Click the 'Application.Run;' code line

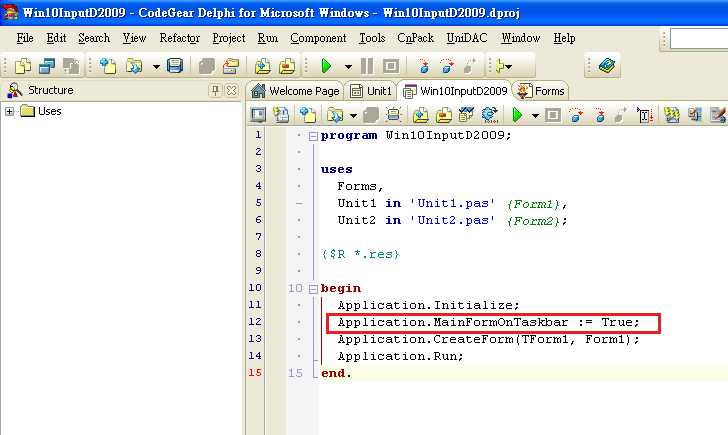coord(400,357)
